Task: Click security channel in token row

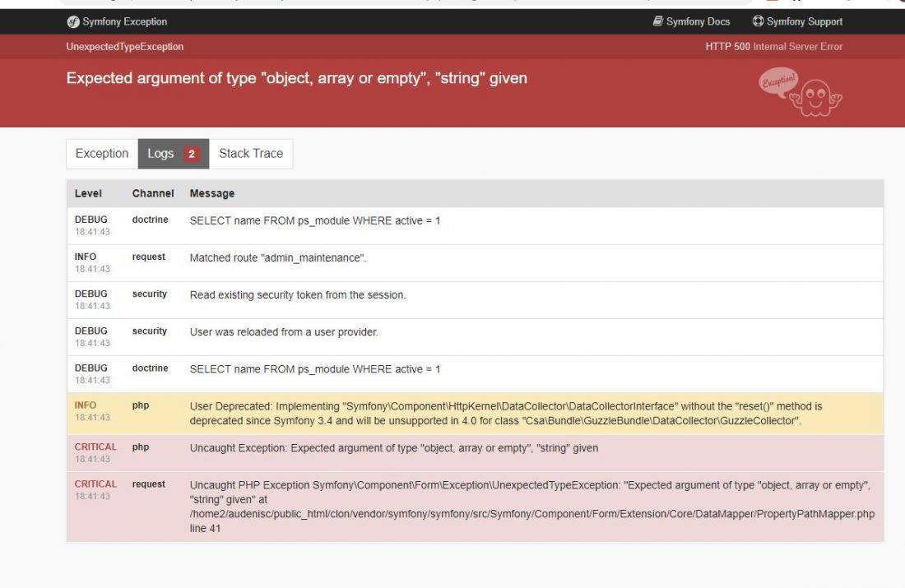Action: [150, 294]
